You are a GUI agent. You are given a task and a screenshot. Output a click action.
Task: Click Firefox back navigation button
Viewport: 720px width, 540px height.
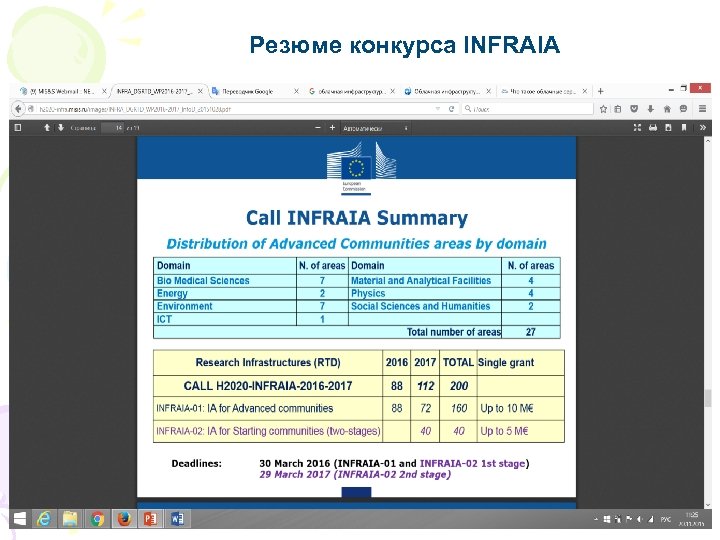(18, 109)
